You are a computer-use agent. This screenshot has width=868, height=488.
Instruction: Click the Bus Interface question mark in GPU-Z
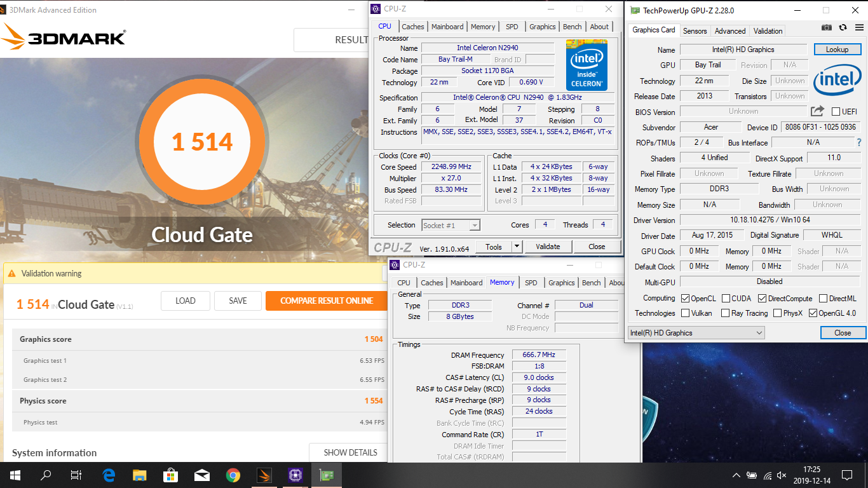pyautogui.click(x=859, y=142)
